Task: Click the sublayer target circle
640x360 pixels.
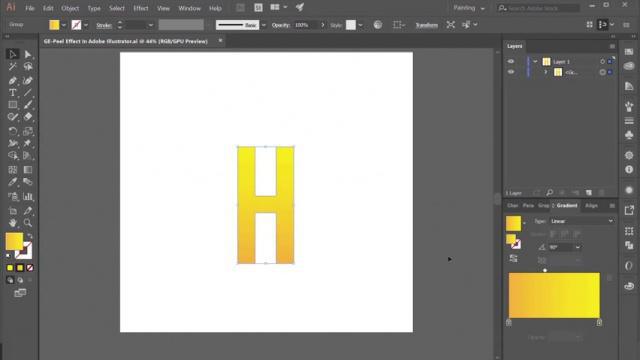Action: pyautogui.click(x=602, y=72)
